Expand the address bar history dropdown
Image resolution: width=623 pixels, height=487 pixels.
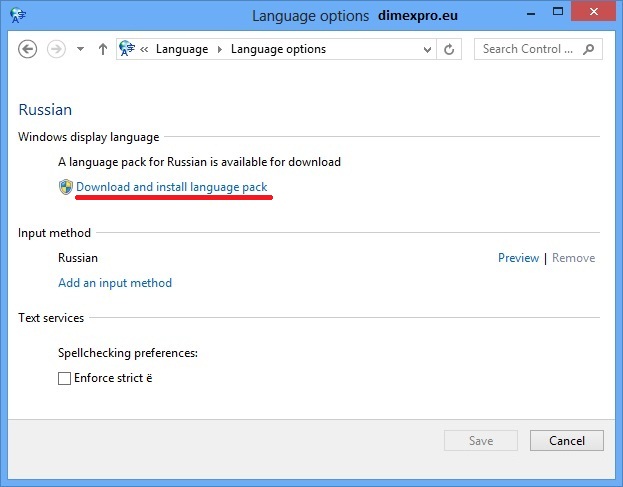[x=428, y=49]
